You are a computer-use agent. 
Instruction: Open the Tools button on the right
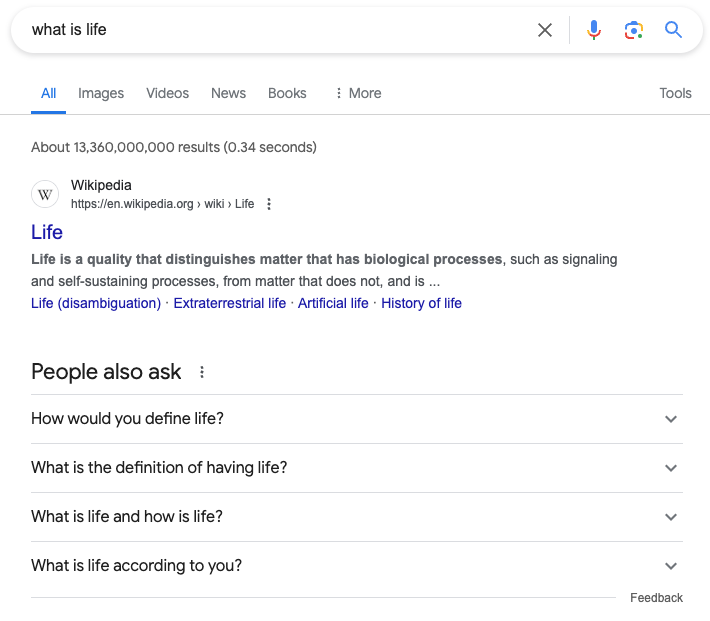point(675,93)
